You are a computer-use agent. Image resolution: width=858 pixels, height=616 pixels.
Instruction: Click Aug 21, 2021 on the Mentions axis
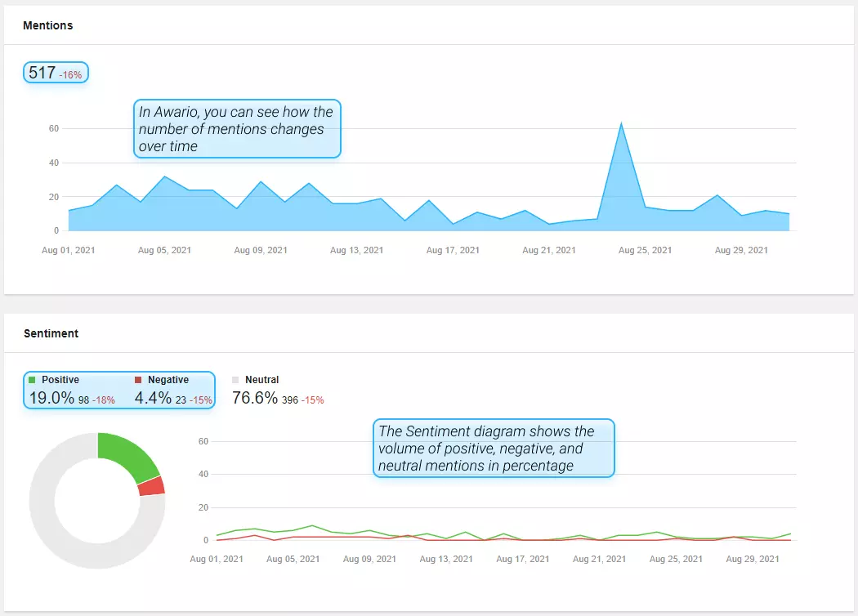pyautogui.click(x=549, y=250)
